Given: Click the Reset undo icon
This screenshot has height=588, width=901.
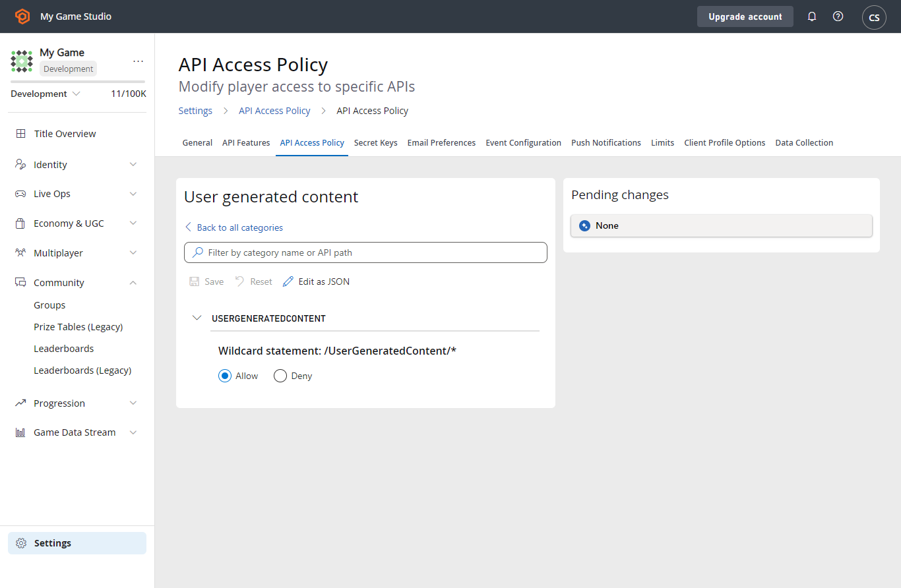Looking at the screenshot, I should click(x=240, y=281).
